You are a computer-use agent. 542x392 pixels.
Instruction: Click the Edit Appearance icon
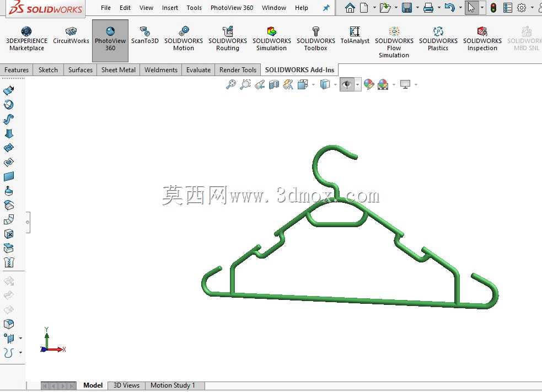369,84
